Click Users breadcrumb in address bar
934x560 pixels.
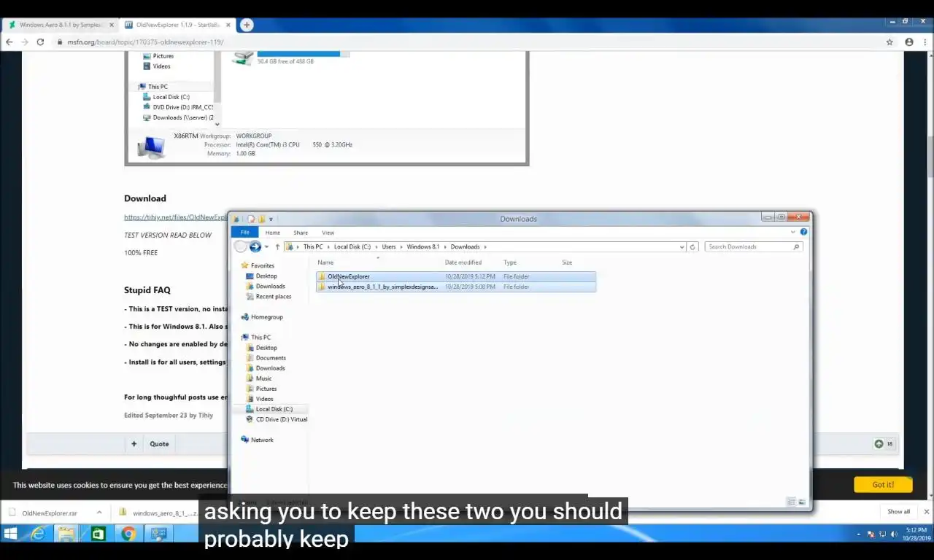point(389,246)
